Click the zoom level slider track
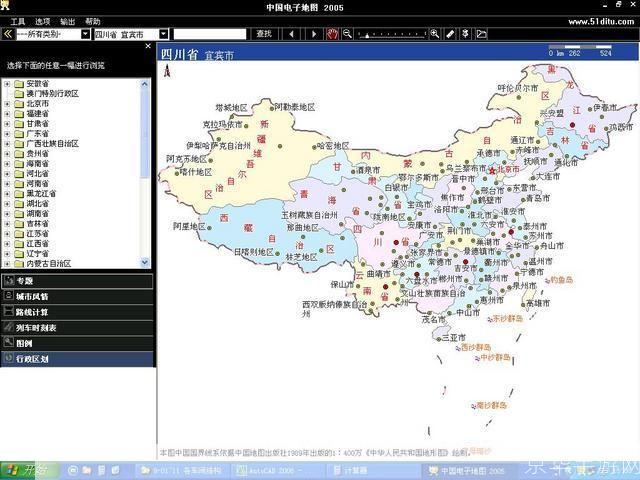 (x=391, y=35)
